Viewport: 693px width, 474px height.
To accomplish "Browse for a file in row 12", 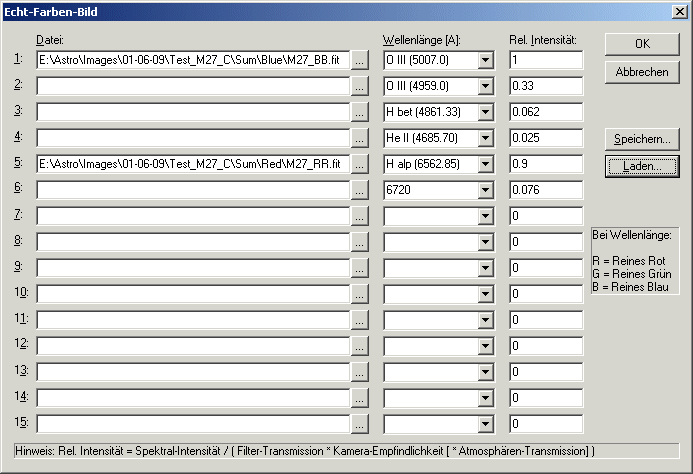I will (x=360, y=346).
